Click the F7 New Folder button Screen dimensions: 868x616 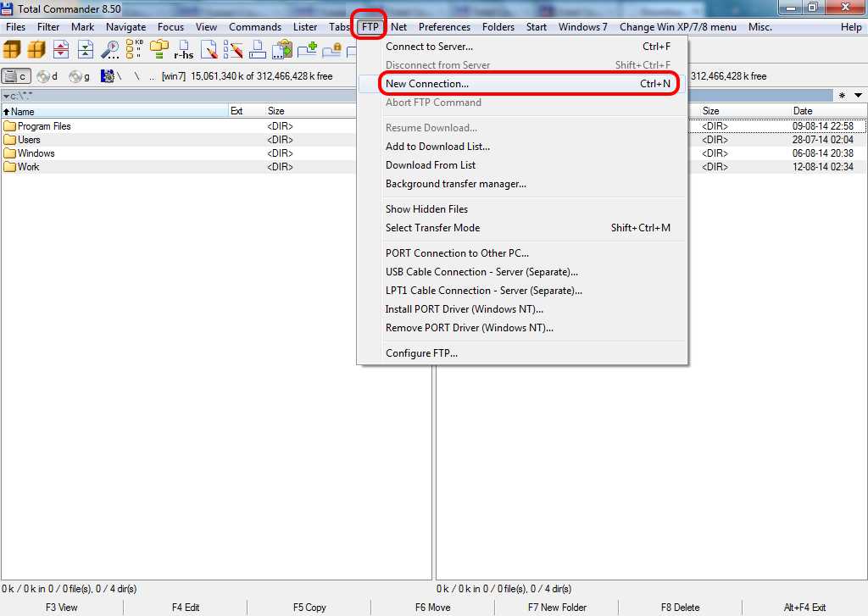tap(557, 608)
